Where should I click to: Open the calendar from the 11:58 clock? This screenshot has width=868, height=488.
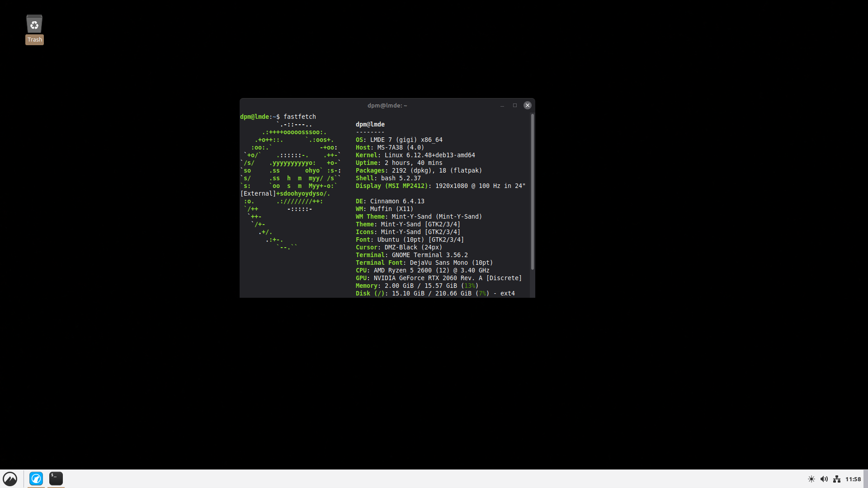(x=853, y=479)
